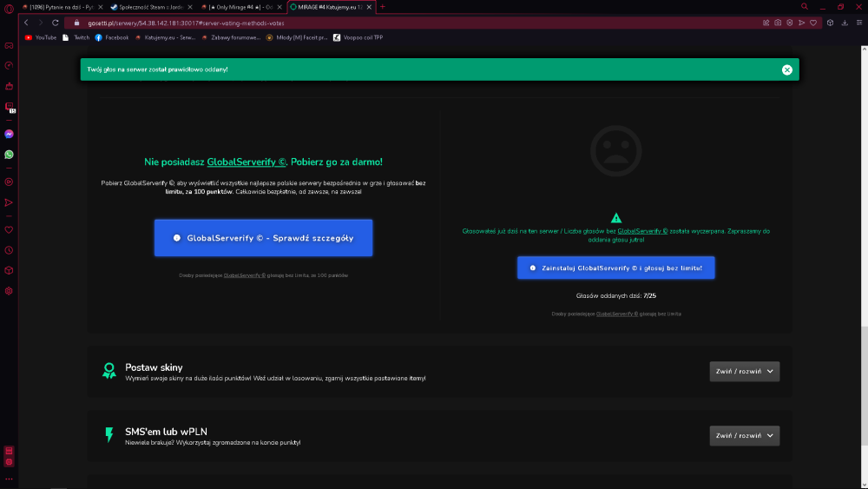This screenshot has height=489, width=868.
Task: Open a new tab with plus button
Action: point(383,7)
